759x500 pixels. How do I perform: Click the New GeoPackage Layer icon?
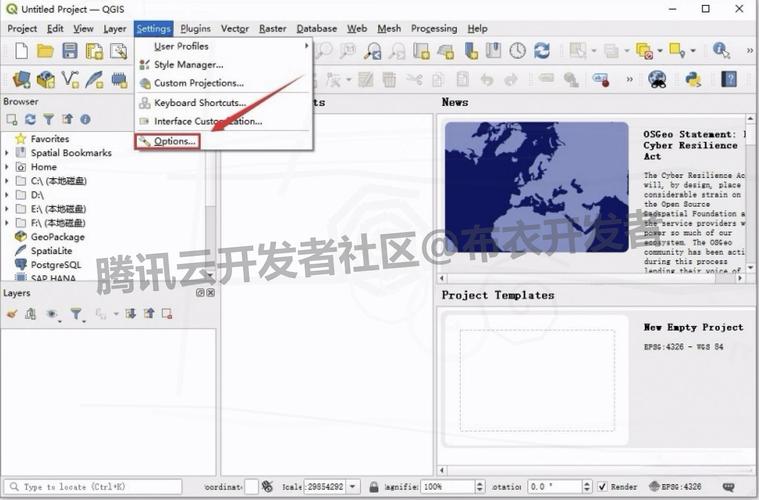[x=46, y=79]
